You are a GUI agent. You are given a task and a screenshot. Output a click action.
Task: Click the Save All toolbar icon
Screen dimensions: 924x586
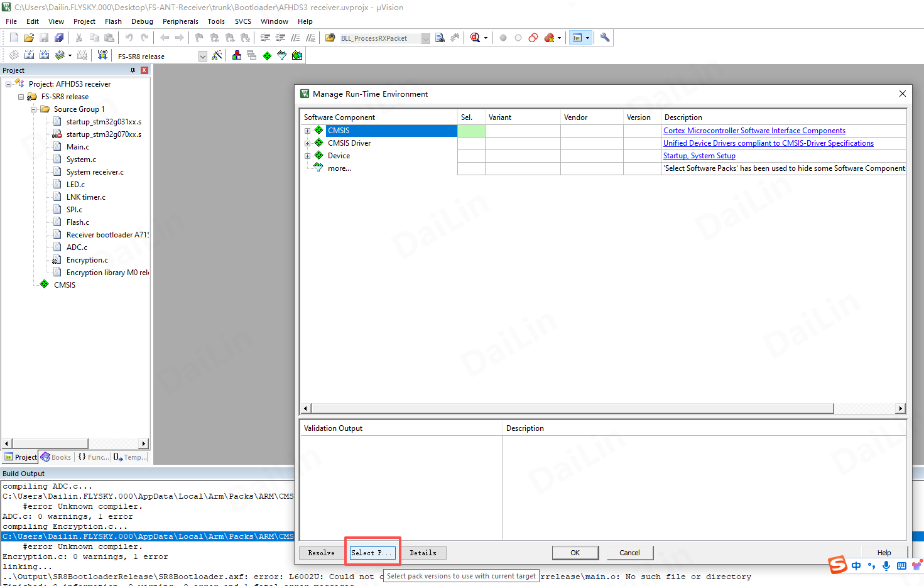tap(59, 38)
